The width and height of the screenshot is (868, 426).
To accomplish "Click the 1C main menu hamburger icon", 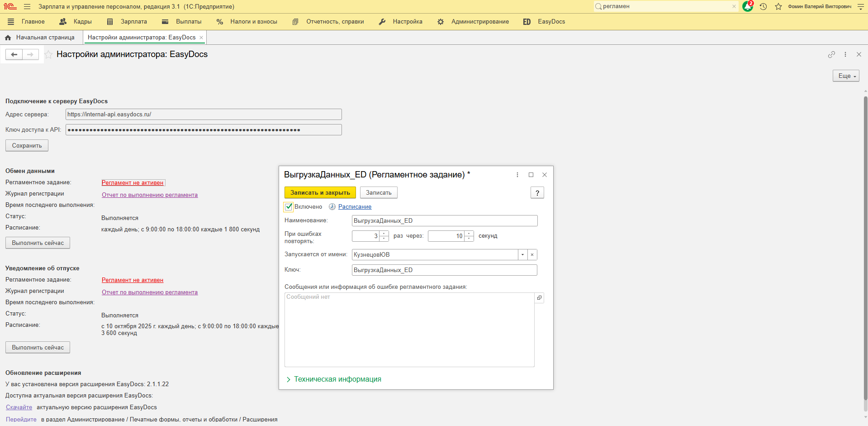I will [x=27, y=7].
